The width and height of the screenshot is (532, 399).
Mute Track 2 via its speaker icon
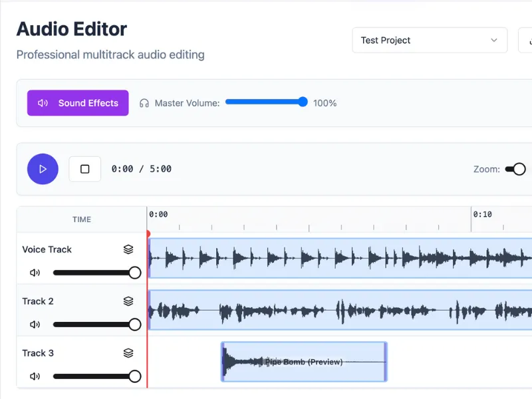[x=35, y=325]
